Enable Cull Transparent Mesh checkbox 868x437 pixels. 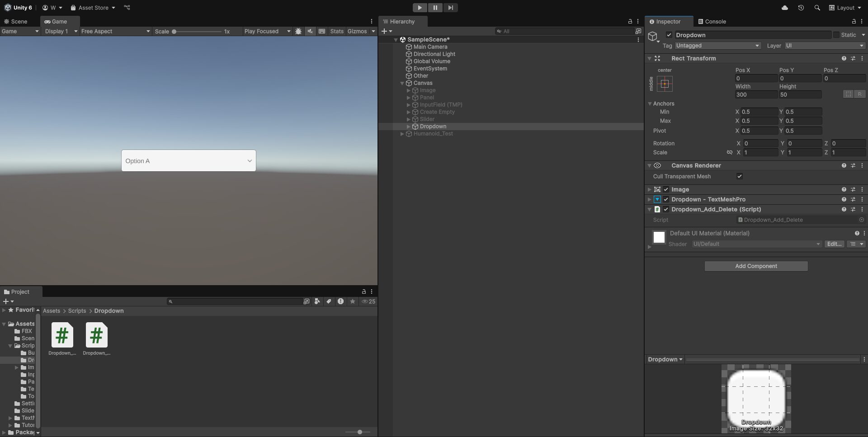(740, 176)
